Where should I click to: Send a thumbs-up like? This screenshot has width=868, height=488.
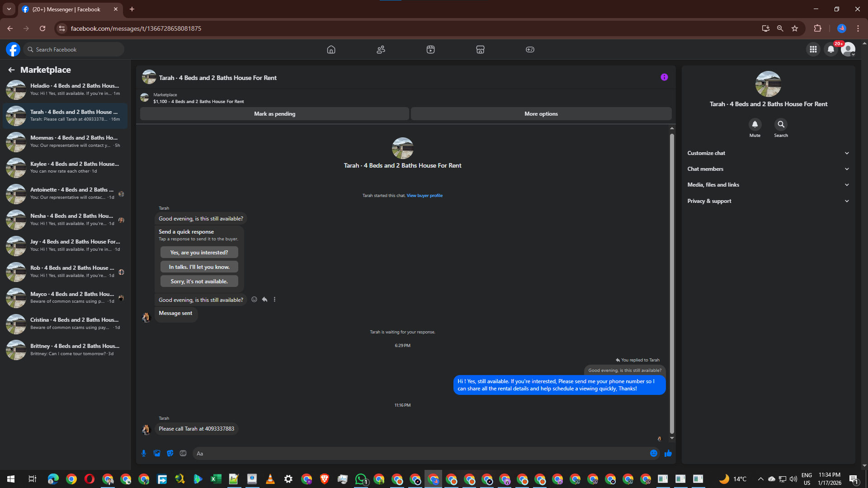pyautogui.click(x=668, y=453)
